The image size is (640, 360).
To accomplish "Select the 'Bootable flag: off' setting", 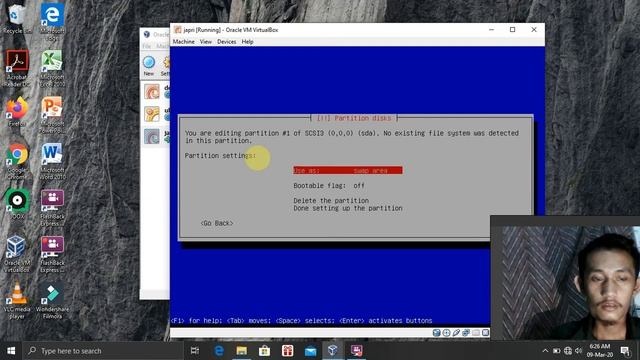I will (x=329, y=185).
